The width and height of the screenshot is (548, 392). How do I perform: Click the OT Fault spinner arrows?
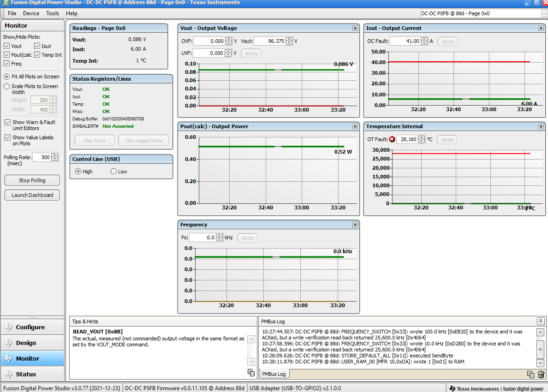(x=422, y=139)
